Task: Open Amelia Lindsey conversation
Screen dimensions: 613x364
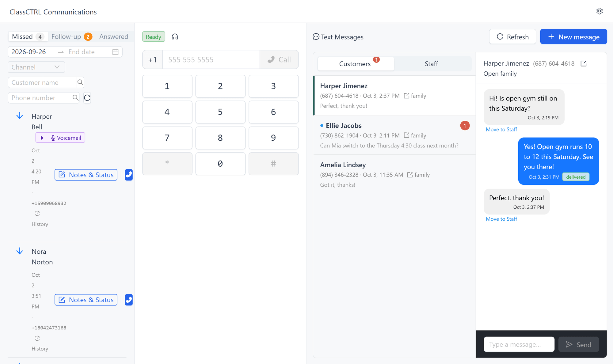Action: pyautogui.click(x=394, y=174)
